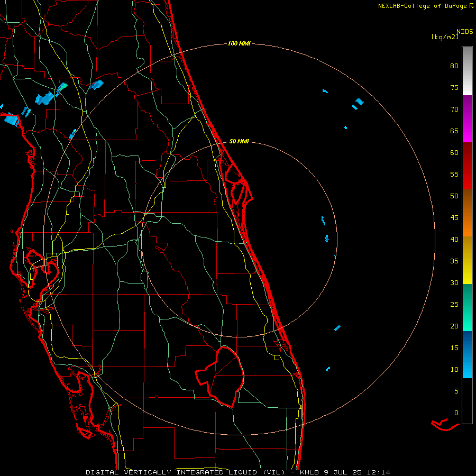Pick the gray-white top segment of color scale

tap(467, 71)
